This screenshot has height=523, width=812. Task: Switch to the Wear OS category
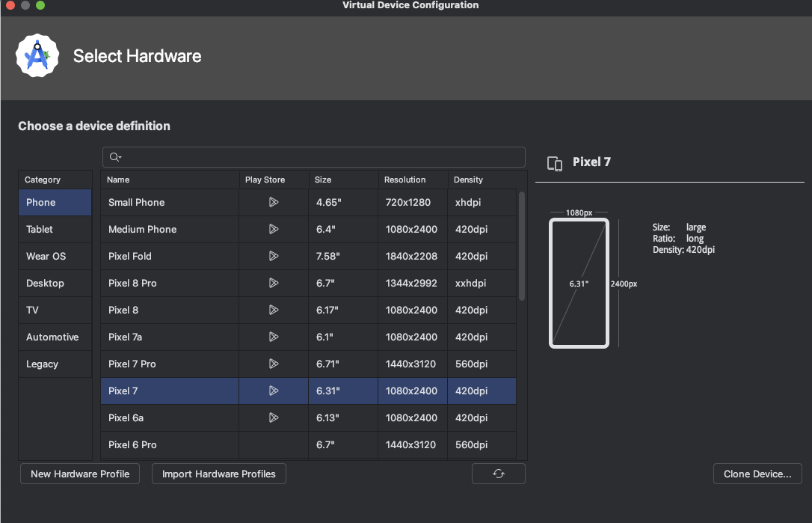55,256
